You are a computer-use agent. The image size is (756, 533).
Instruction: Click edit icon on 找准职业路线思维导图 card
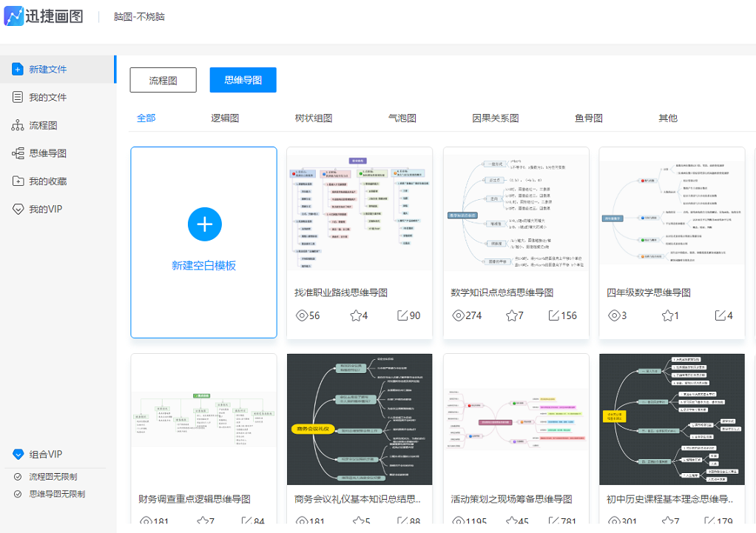point(402,315)
